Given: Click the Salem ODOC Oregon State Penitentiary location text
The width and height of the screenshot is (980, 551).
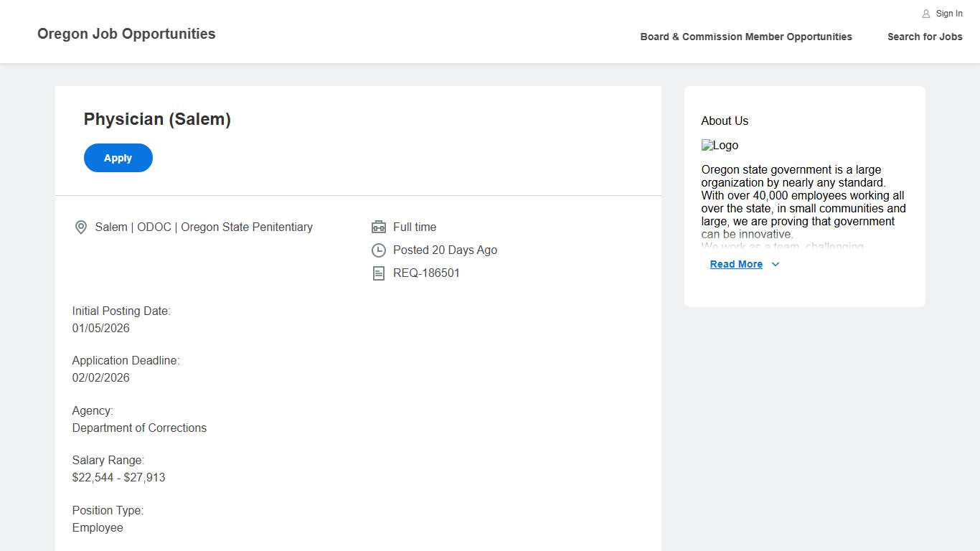Looking at the screenshot, I should tap(204, 227).
